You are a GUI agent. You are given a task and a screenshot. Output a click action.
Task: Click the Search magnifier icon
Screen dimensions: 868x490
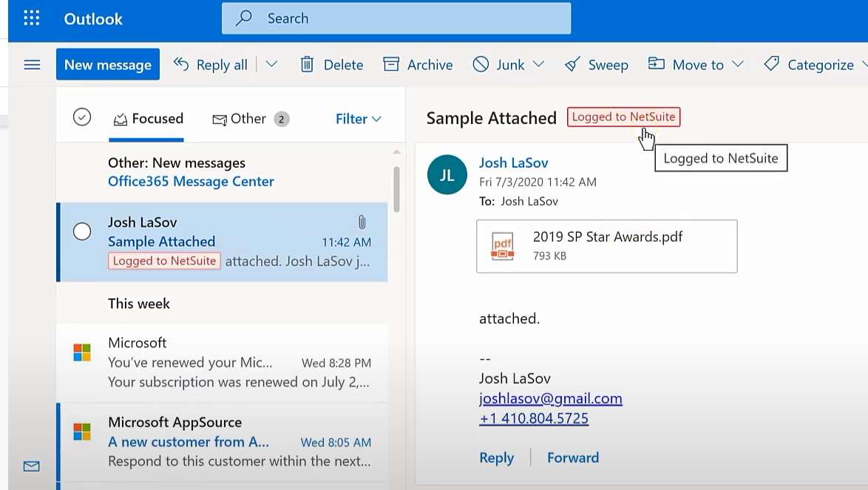pyautogui.click(x=243, y=18)
